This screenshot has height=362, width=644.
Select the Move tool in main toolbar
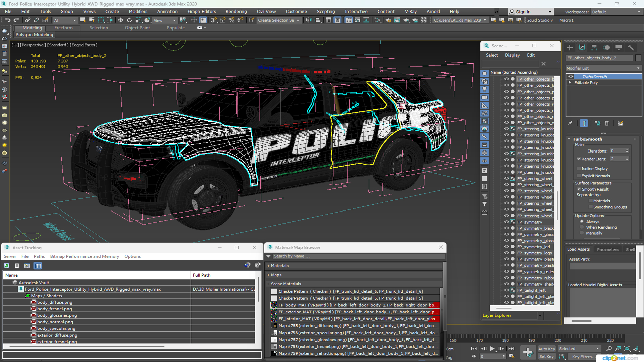pos(121,20)
